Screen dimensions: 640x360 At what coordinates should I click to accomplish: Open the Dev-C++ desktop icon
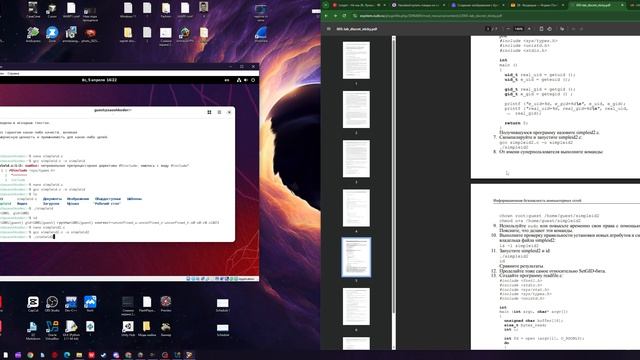point(71,303)
